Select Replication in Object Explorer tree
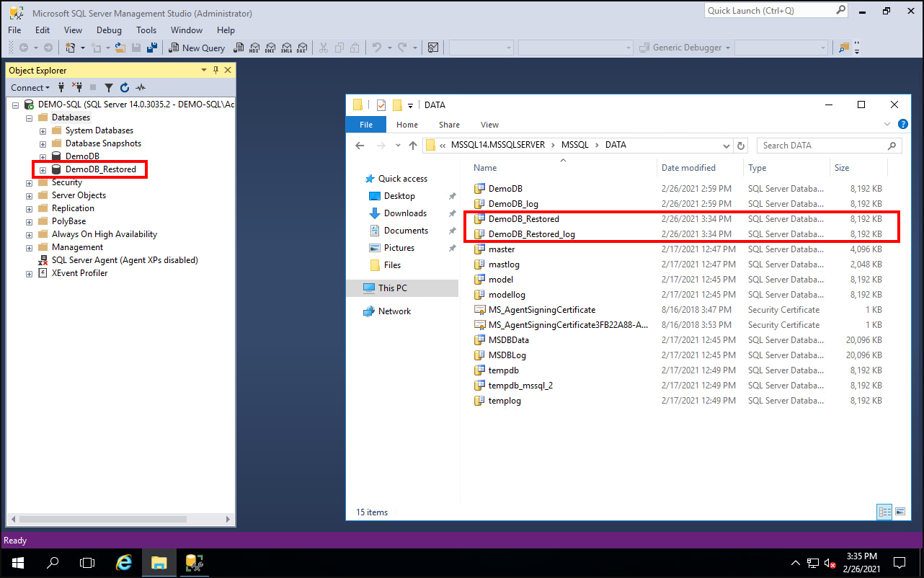Screen dimensions: 924x578 [73, 208]
